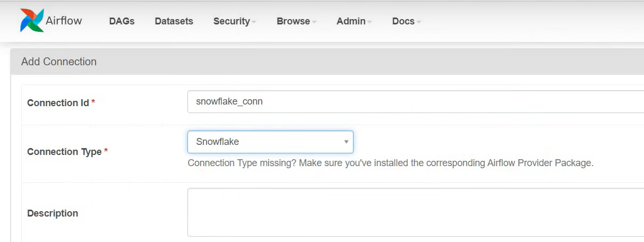Click the caret arrow beside Docs
Image resolution: width=644 pixels, height=242 pixels.
pos(419,22)
